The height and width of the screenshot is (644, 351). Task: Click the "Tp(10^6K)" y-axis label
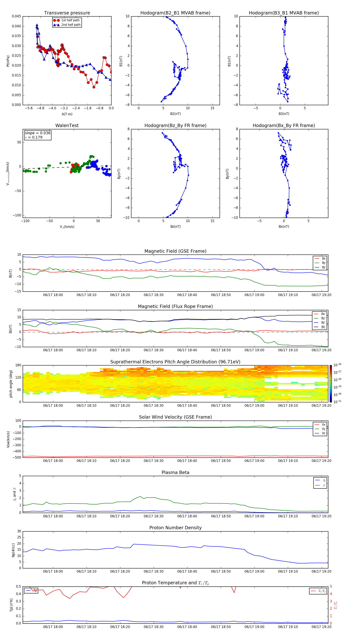[11, 605]
